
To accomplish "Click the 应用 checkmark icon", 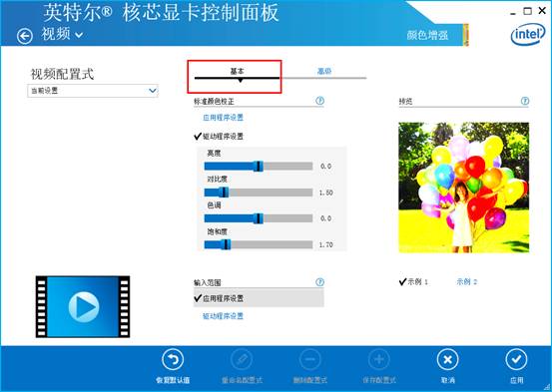I will click(516, 360).
